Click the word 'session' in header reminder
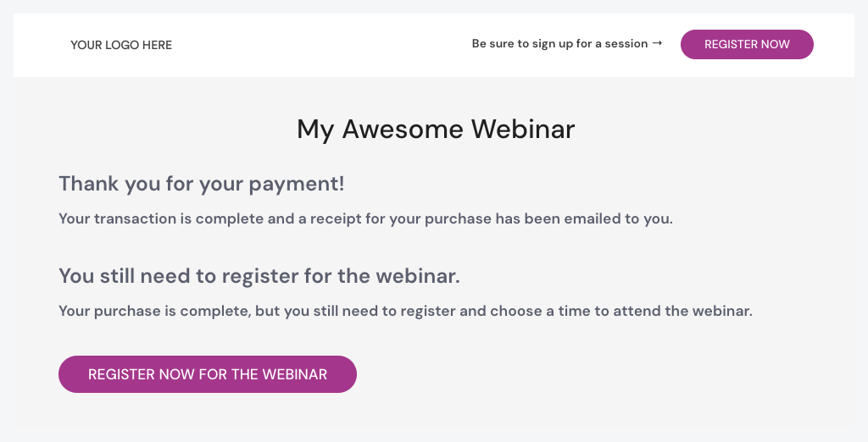The image size is (868, 442). [626, 44]
